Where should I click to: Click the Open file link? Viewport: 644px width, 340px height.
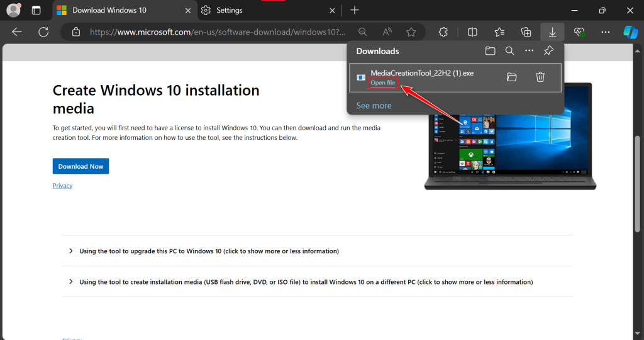382,83
